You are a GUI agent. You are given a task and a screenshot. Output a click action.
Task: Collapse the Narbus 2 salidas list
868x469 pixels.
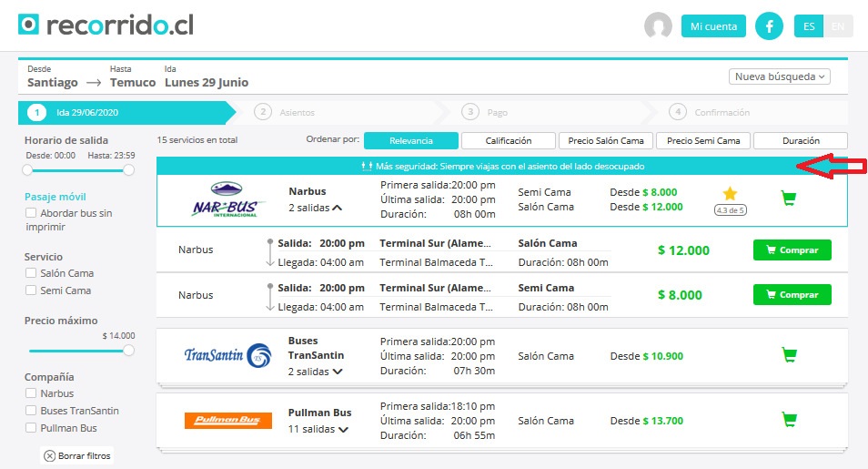tap(315, 208)
